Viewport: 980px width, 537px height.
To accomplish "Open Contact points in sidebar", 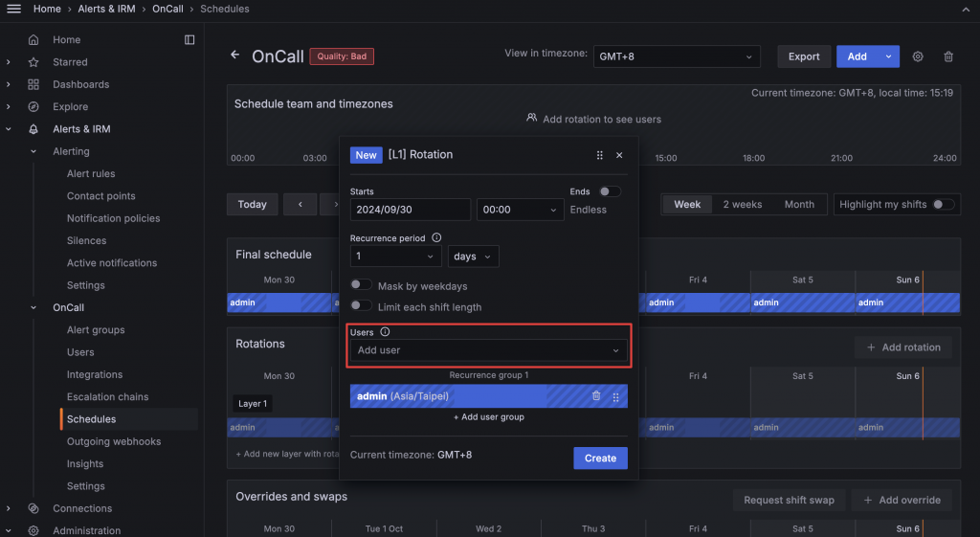I will 100,195.
